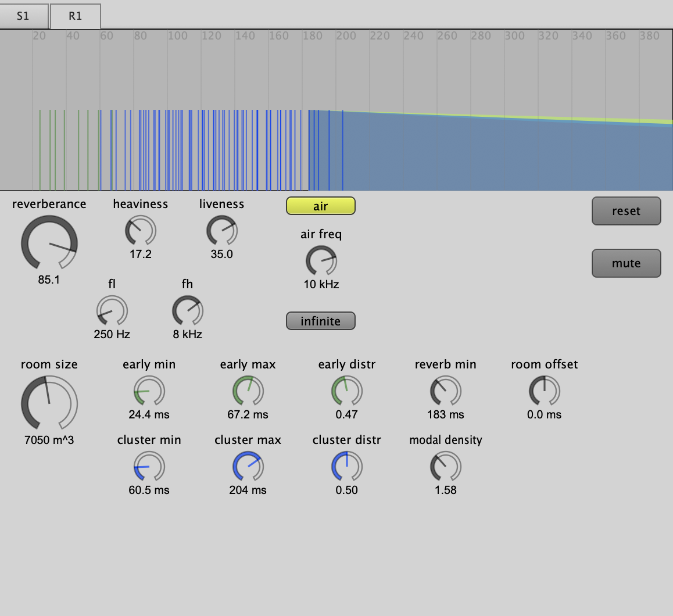Select the R1 tab
This screenshot has width=673, height=616.
[x=76, y=16]
